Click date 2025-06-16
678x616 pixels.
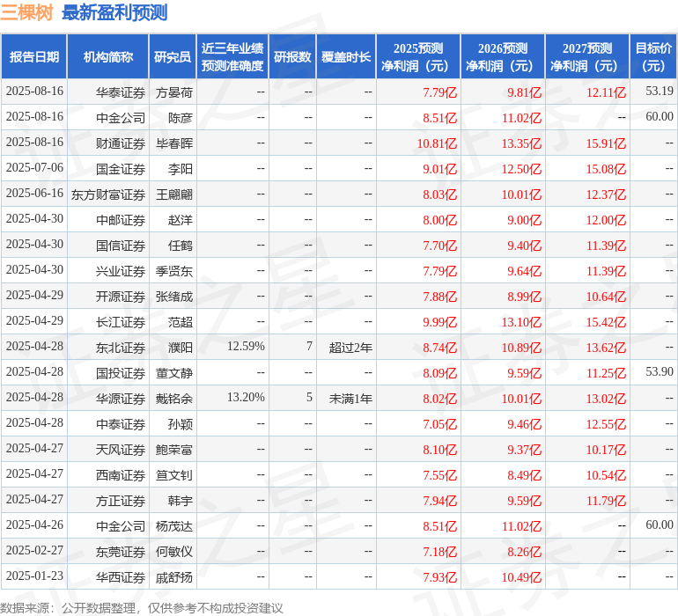click(x=34, y=194)
